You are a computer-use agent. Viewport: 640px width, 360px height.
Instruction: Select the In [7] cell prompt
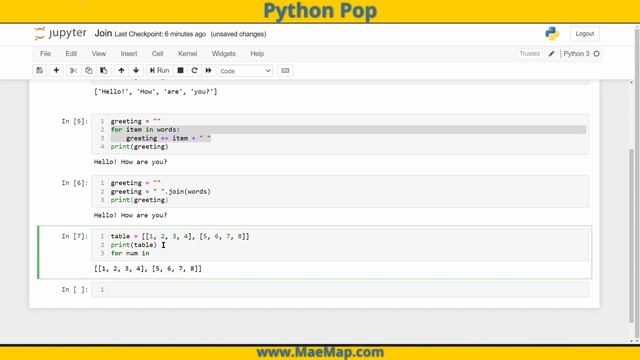tap(75, 236)
